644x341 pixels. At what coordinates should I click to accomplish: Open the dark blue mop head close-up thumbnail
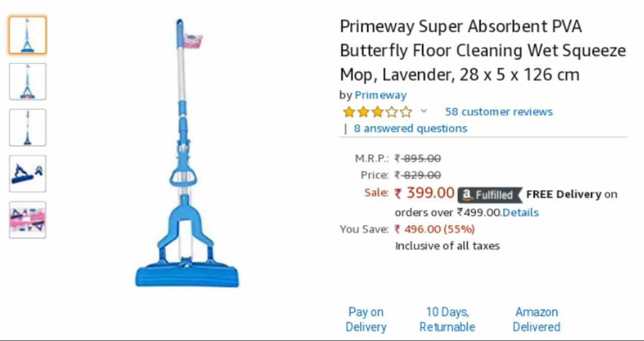click(27, 174)
